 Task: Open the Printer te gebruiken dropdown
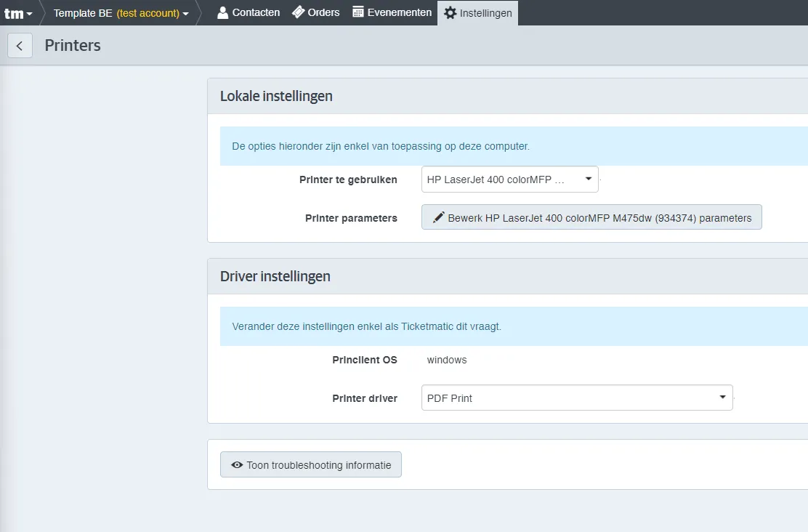tap(509, 180)
